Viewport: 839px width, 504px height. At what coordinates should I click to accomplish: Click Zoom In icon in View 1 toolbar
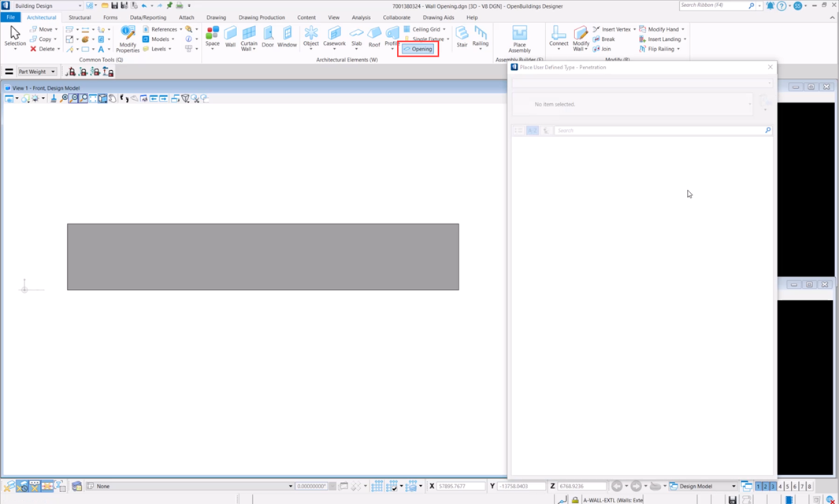pos(65,98)
